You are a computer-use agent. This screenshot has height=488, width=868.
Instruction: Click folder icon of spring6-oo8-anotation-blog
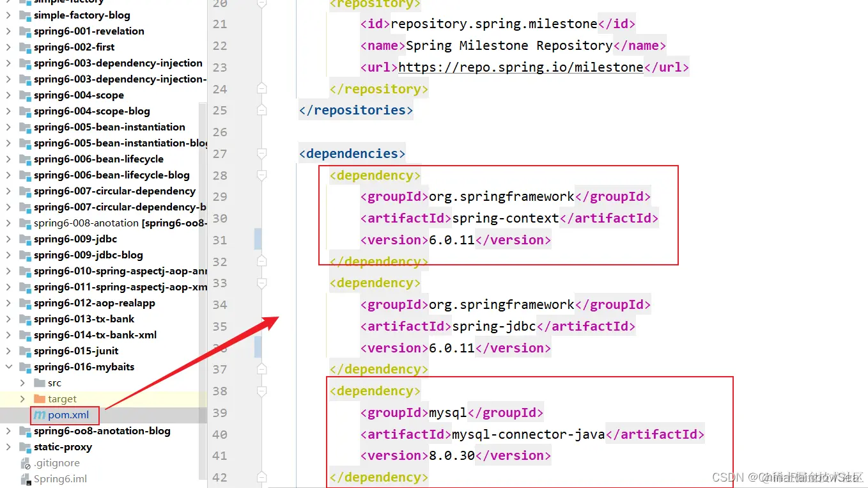(25, 430)
